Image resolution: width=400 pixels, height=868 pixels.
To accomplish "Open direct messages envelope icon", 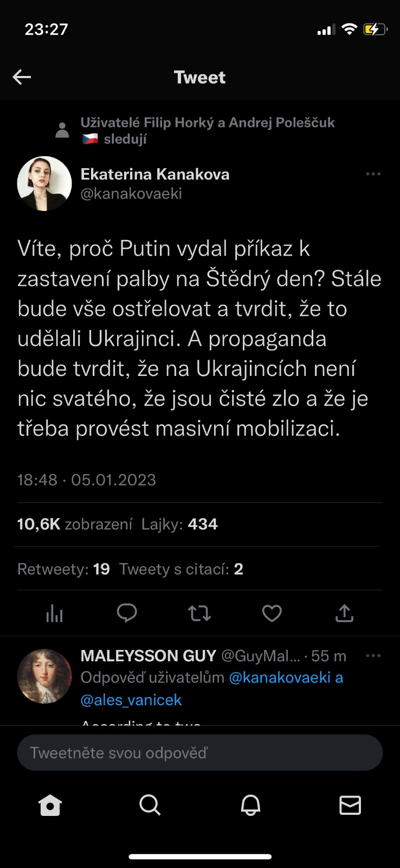I will pyautogui.click(x=350, y=806).
